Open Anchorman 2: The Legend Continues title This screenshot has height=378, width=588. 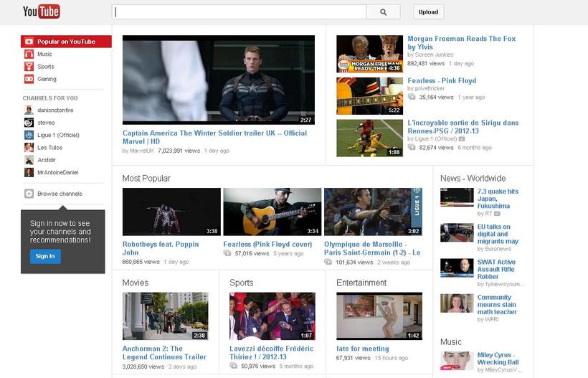click(164, 352)
